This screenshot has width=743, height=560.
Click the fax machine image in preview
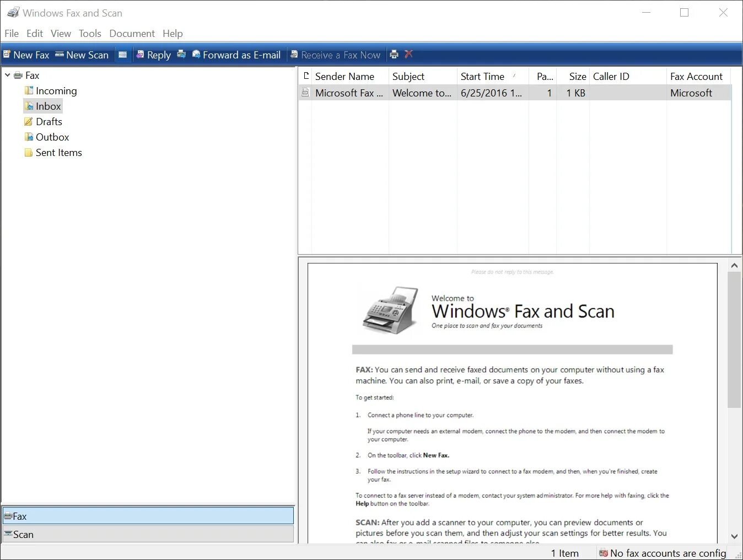tap(391, 310)
